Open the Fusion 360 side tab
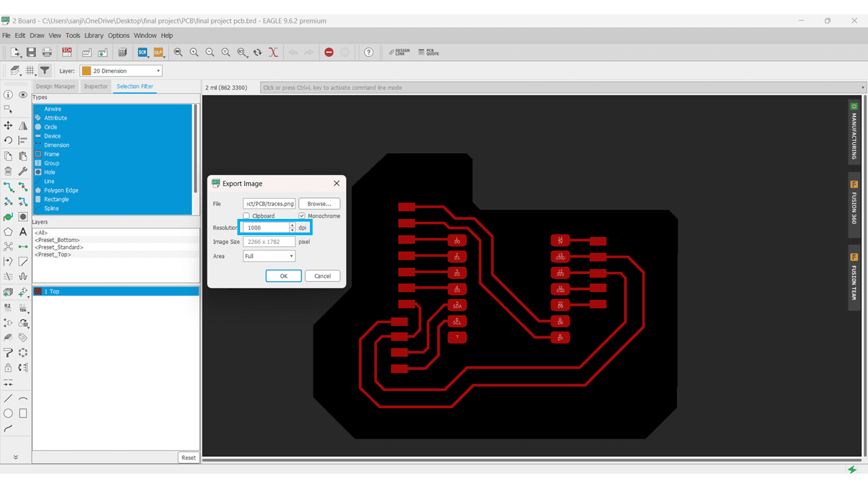Image resolution: width=868 pixels, height=488 pixels. tap(854, 203)
